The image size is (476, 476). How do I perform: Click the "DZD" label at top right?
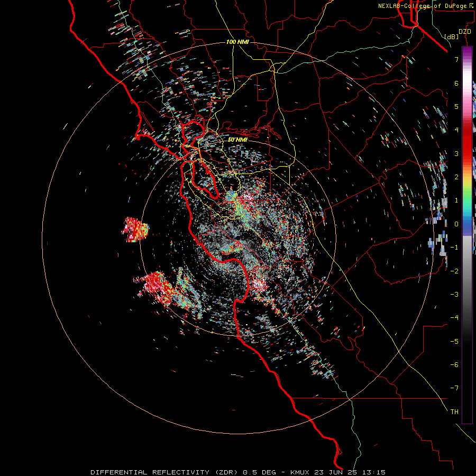(x=465, y=32)
